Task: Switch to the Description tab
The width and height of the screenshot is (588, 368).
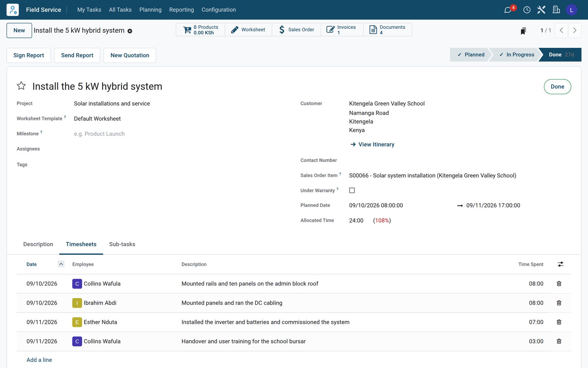Action: [38, 244]
